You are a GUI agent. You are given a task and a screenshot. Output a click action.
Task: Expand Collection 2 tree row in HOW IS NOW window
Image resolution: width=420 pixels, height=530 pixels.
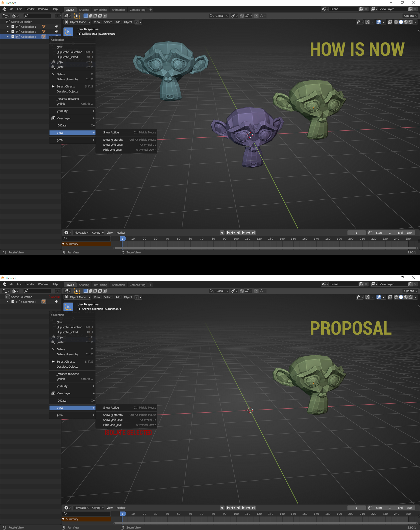pyautogui.click(x=8, y=31)
